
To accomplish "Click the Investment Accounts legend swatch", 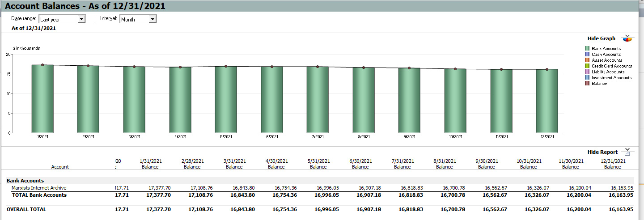I will tap(587, 77).
